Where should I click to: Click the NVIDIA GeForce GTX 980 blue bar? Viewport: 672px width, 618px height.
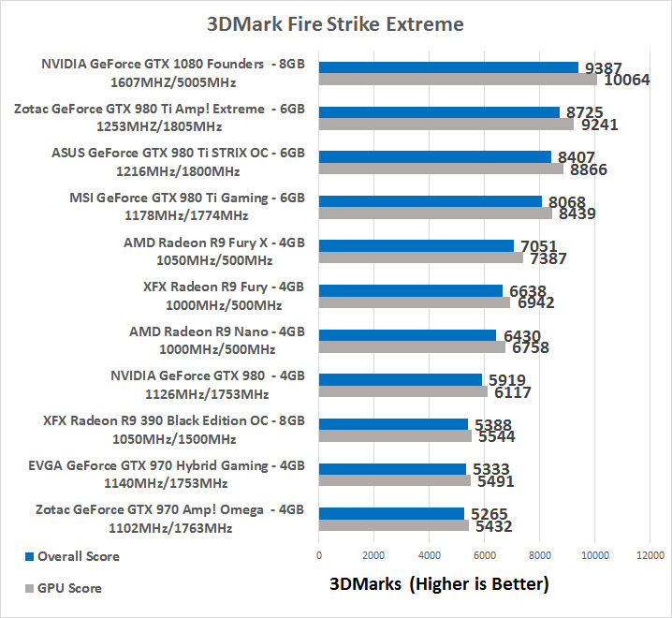[401, 379]
